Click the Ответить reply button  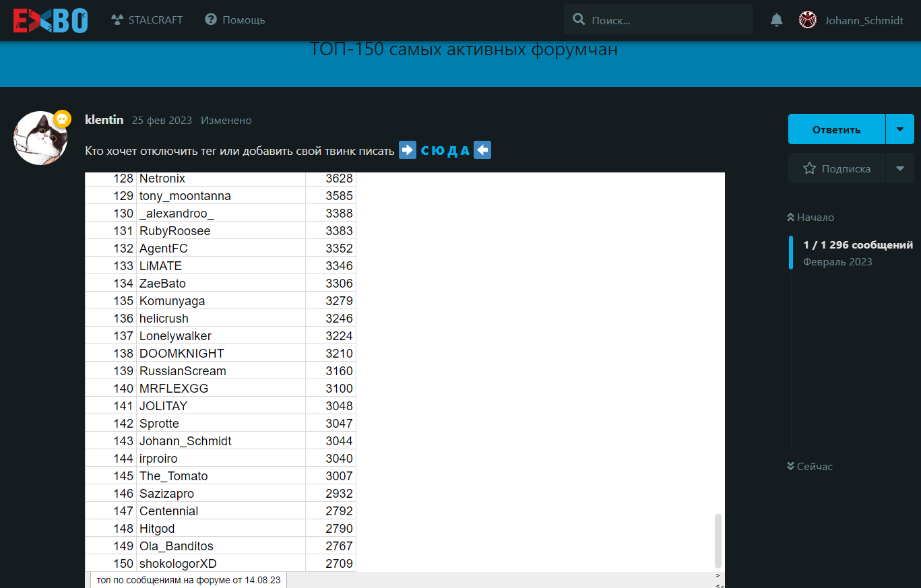pos(837,129)
